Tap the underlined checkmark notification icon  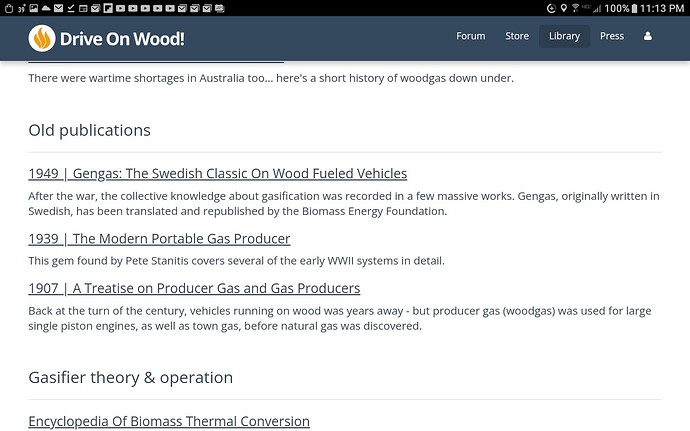(71, 8)
